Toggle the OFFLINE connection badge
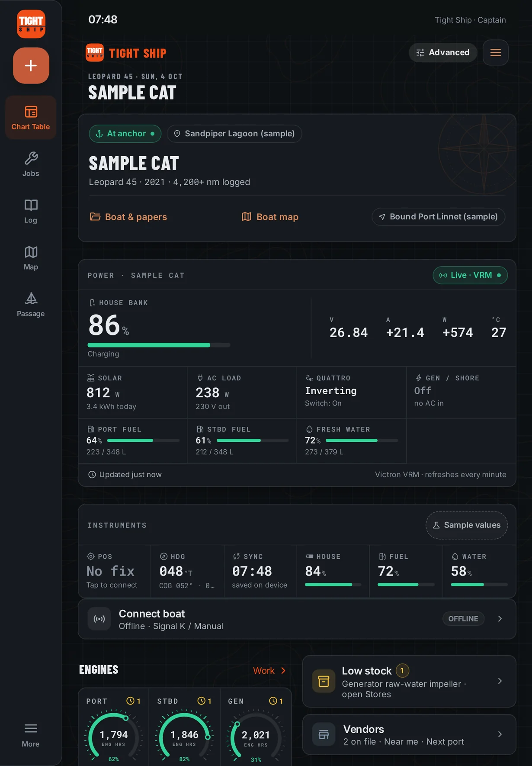This screenshot has height=766, width=532. (x=463, y=619)
